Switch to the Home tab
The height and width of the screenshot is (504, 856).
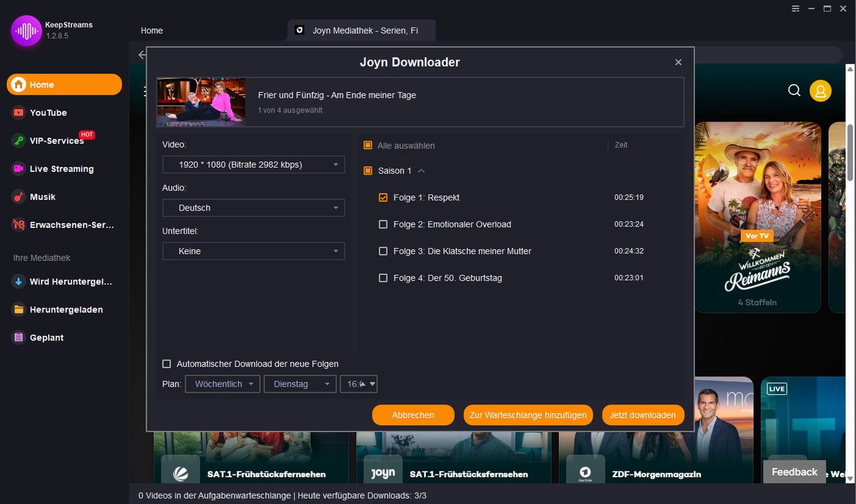click(x=151, y=30)
